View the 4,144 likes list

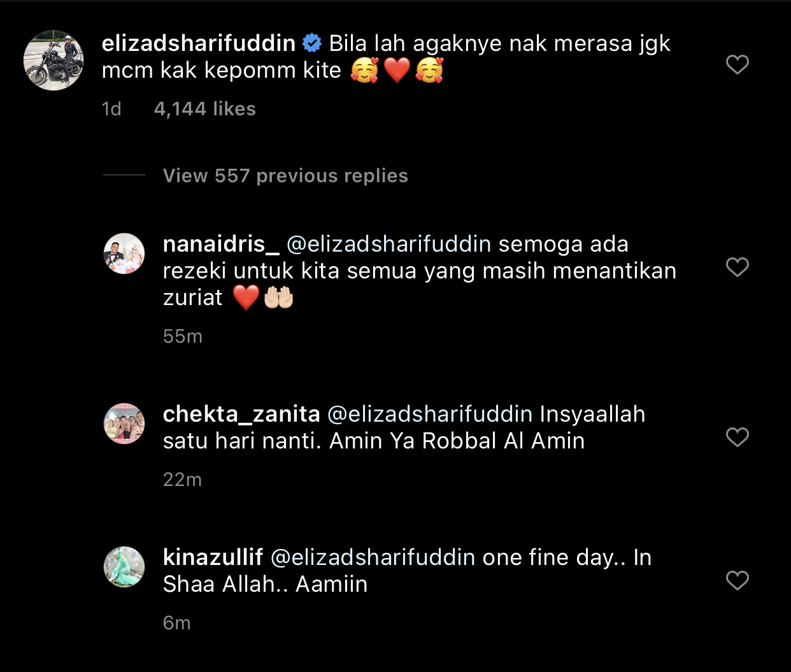tap(205, 109)
